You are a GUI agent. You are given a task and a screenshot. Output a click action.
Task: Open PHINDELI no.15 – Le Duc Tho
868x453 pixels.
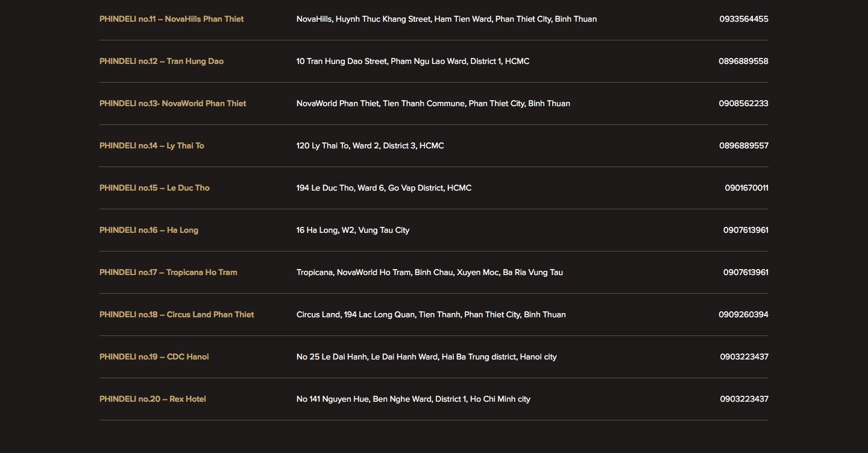pos(154,188)
